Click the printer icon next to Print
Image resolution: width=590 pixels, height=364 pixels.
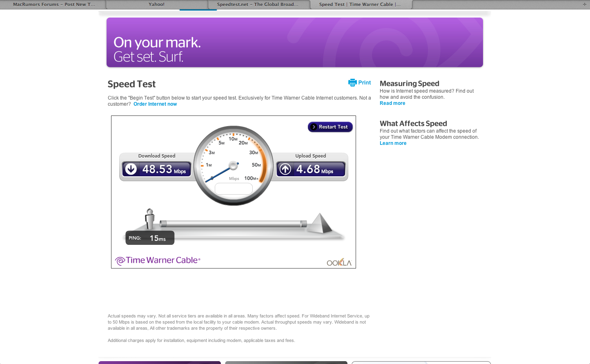click(x=352, y=82)
